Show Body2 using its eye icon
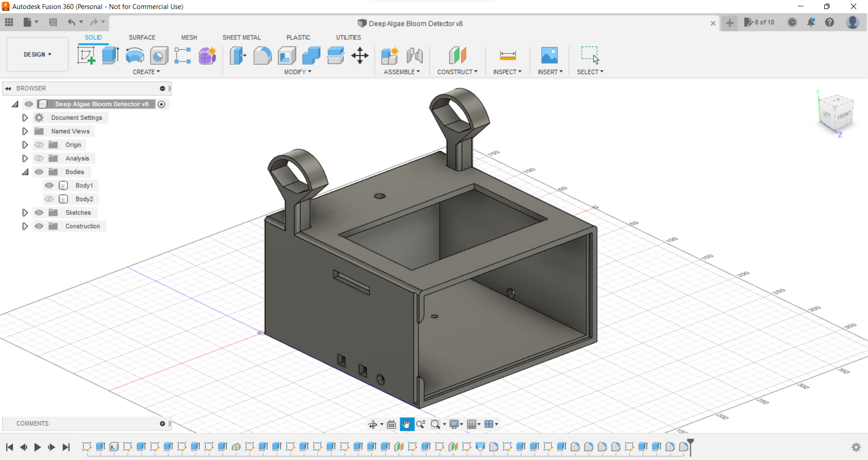Image resolution: width=868 pixels, height=460 pixels. point(49,199)
